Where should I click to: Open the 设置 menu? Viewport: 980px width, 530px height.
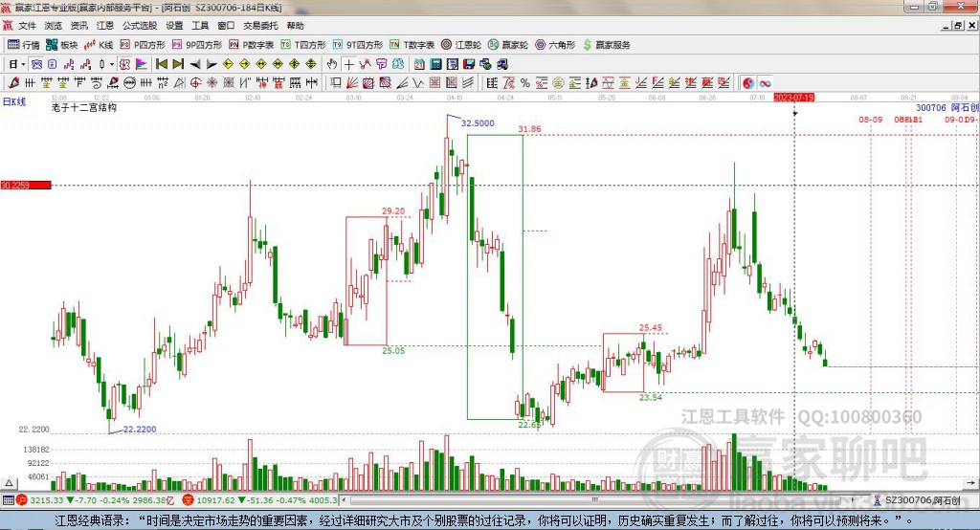174,26
